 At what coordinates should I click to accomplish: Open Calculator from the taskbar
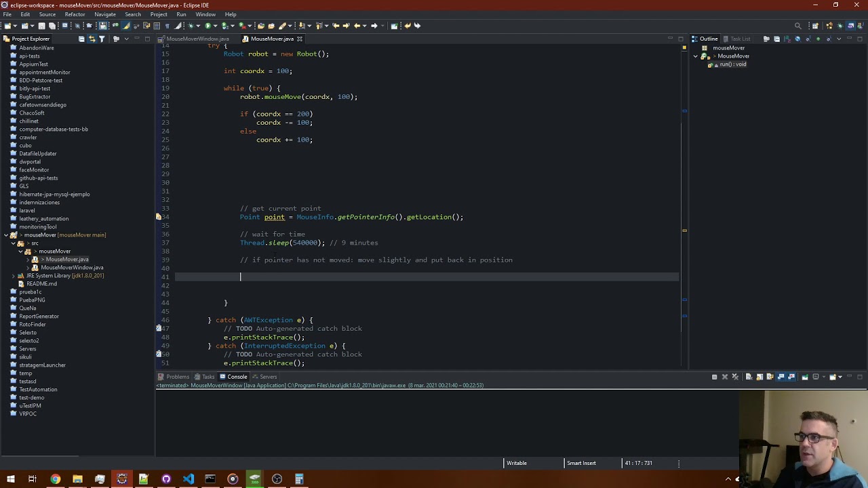(299, 479)
